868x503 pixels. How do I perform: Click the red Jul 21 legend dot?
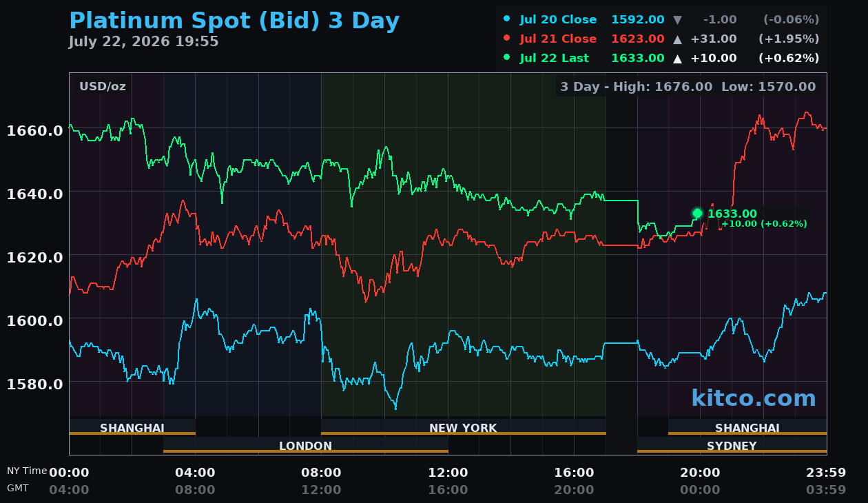[507, 39]
